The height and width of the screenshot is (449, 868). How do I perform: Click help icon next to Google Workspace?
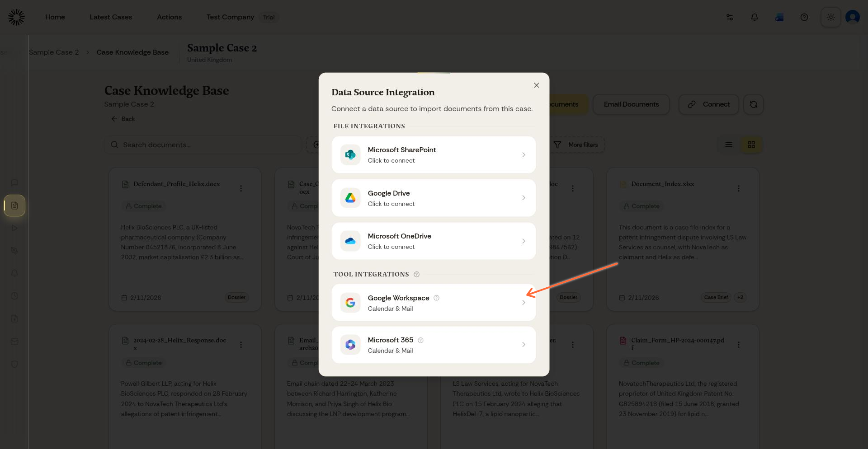click(x=436, y=298)
